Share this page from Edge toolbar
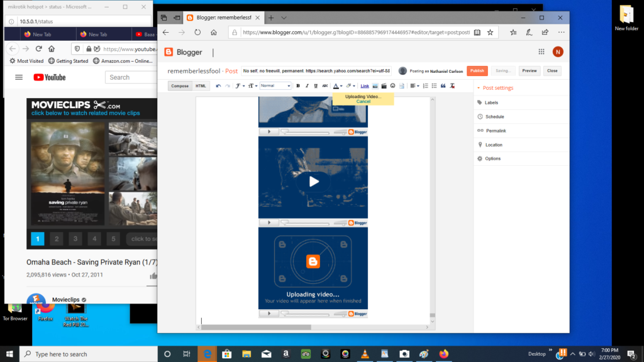 (545, 33)
